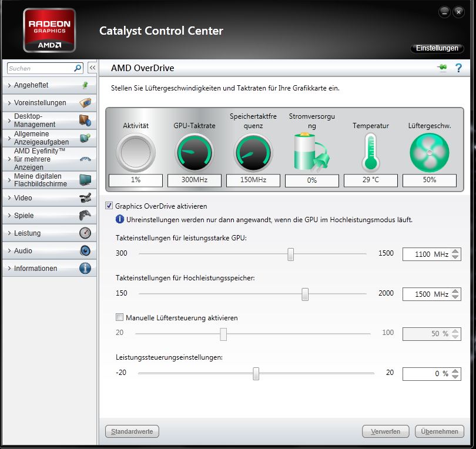Open the Einstellungen menu
This screenshot has width=476, height=449.
437,48
